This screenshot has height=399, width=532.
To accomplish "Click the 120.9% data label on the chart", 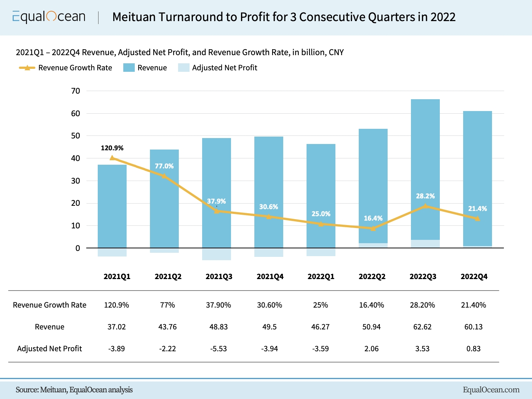I will [112, 148].
